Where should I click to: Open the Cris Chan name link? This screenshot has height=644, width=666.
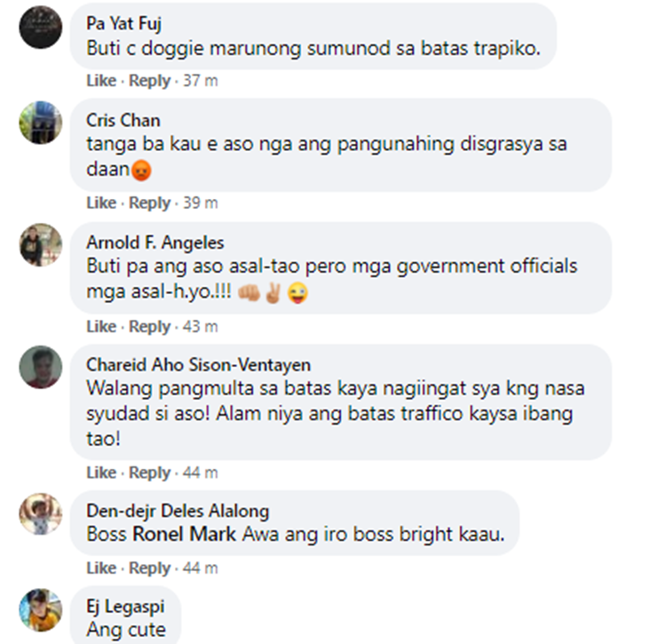click(123, 120)
